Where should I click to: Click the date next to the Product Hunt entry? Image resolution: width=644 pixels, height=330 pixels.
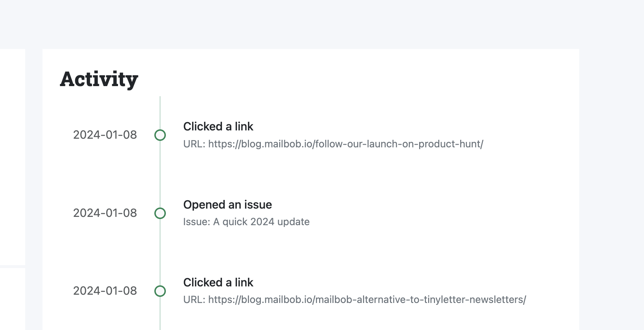(x=105, y=135)
